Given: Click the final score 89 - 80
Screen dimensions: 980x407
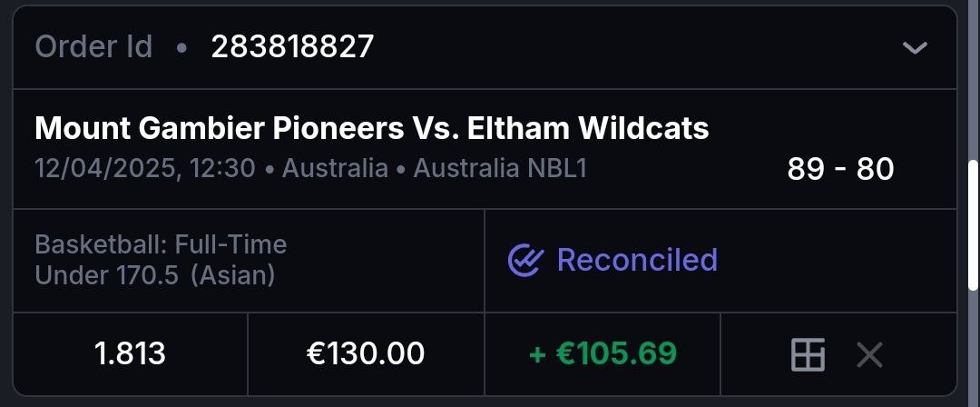Looking at the screenshot, I should [x=840, y=169].
